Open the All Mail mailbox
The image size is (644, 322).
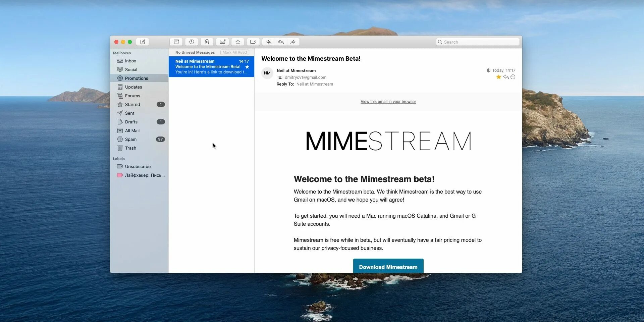[139, 130]
